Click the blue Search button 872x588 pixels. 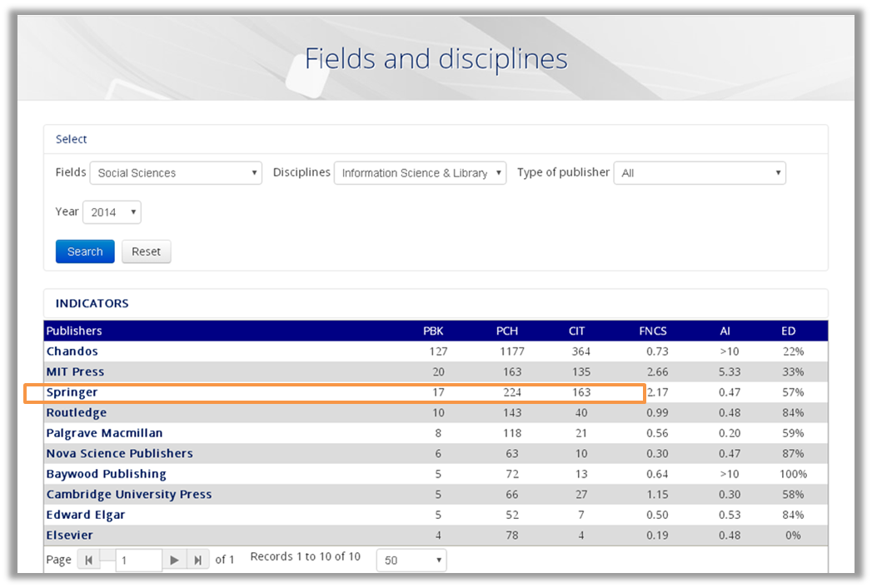pyautogui.click(x=85, y=252)
